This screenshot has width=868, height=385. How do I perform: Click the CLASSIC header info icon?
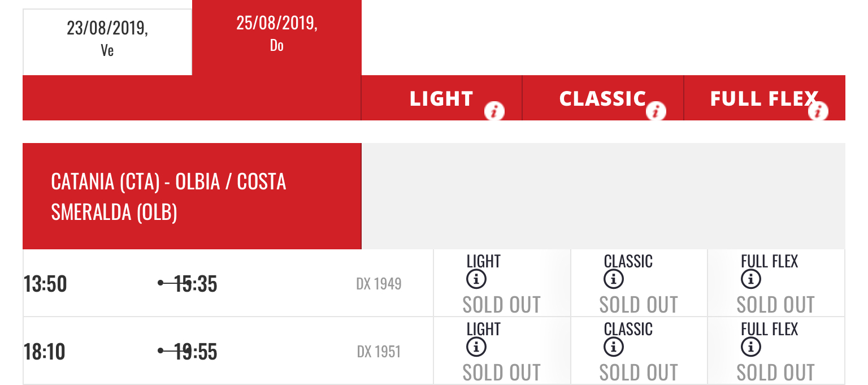[656, 112]
